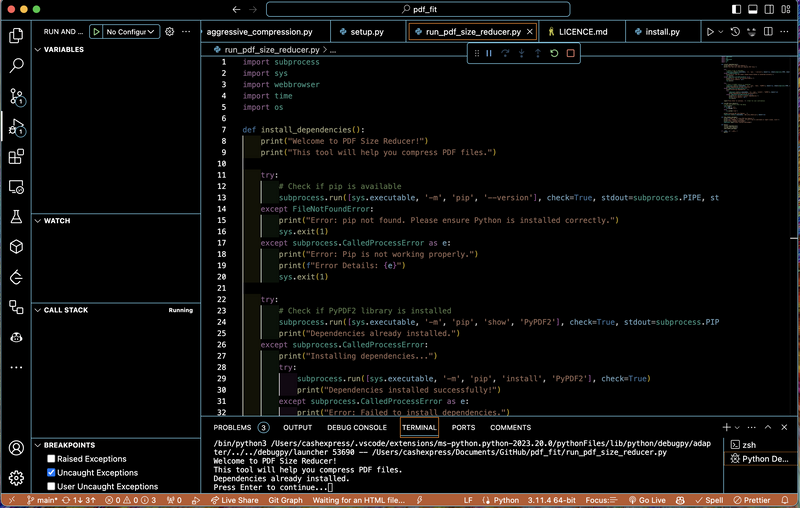
Task: Toggle Primary Side Bar layout button
Action: (x=736, y=9)
